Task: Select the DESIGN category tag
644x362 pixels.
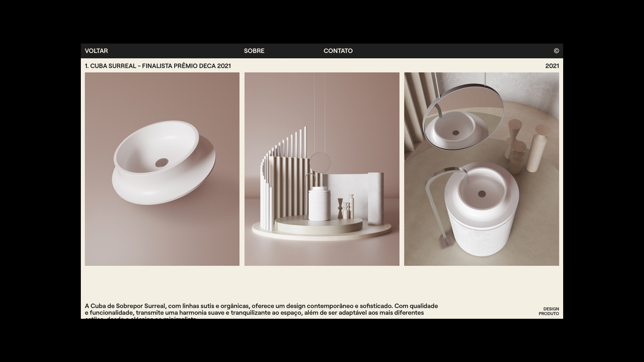Action: [551, 309]
